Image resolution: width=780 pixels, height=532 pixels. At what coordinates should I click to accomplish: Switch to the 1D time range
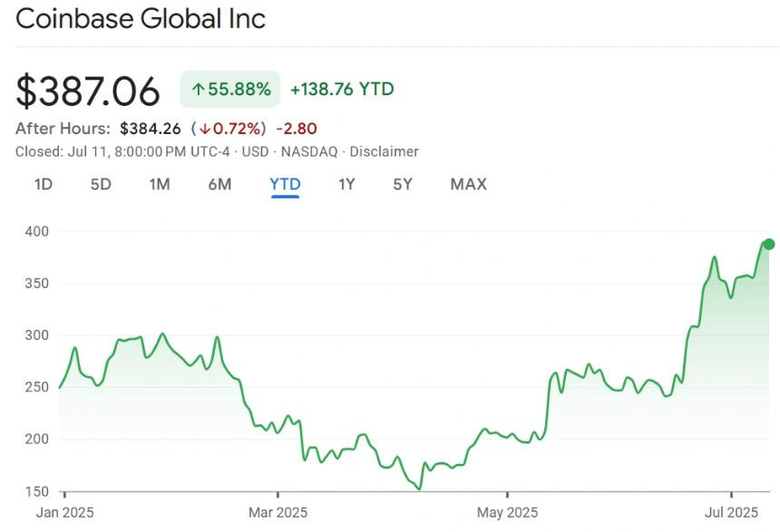(44, 185)
